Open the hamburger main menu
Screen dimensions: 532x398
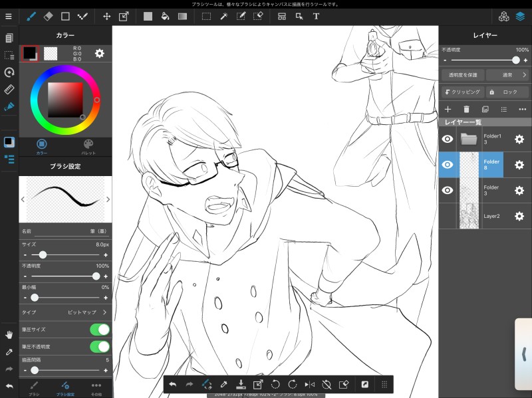9,16
